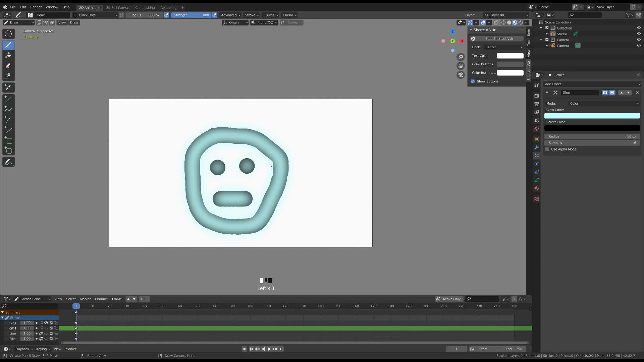
Task: Uncheck the Show Buttons checkbox
Action: coord(473,81)
